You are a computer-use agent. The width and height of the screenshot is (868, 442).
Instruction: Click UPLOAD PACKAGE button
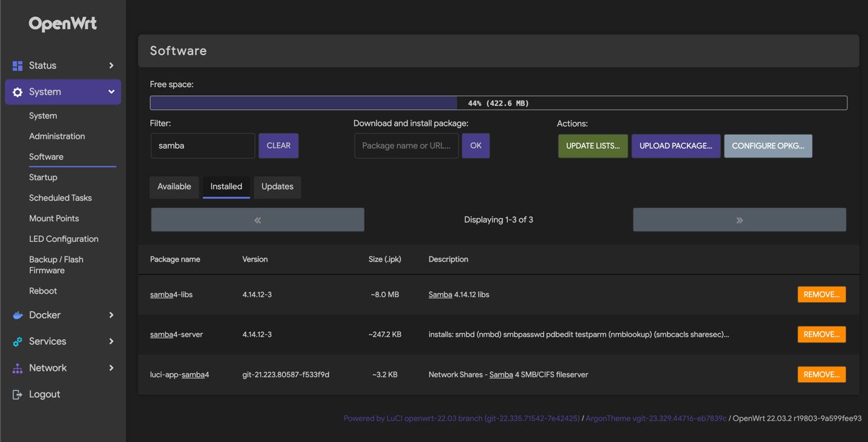(x=676, y=146)
